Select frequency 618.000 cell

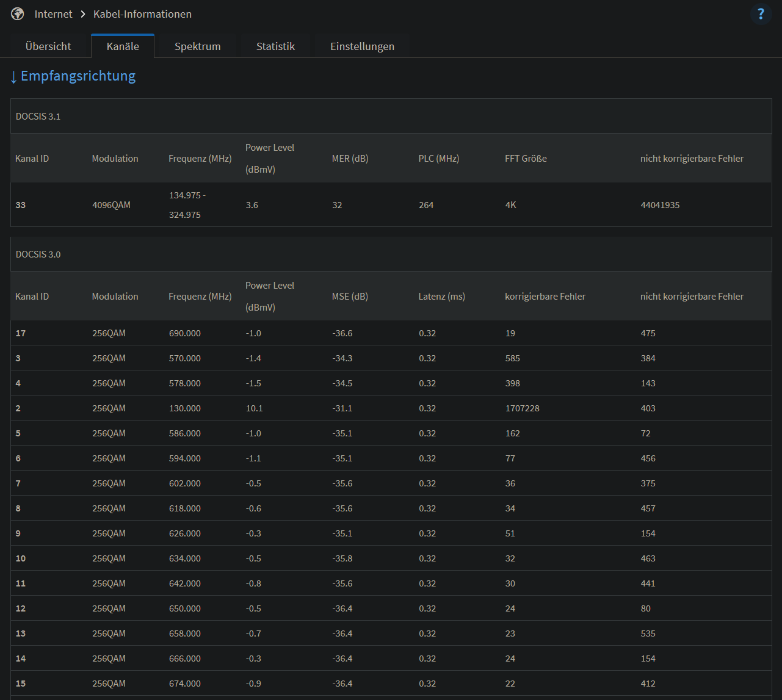185,508
